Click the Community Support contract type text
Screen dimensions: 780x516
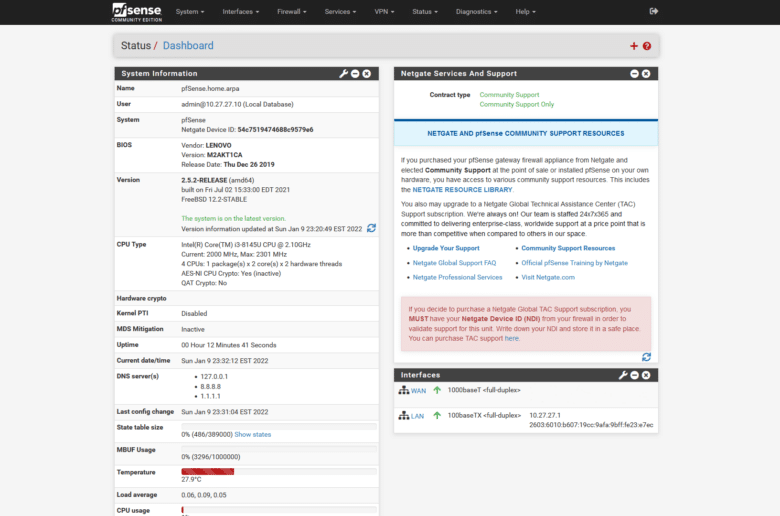click(509, 95)
